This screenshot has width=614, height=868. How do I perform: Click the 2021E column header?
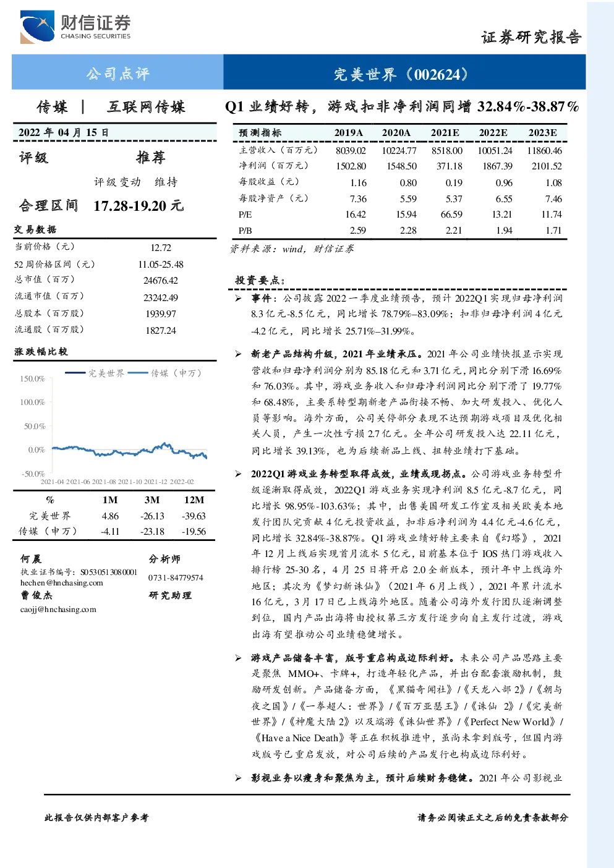pyautogui.click(x=445, y=132)
